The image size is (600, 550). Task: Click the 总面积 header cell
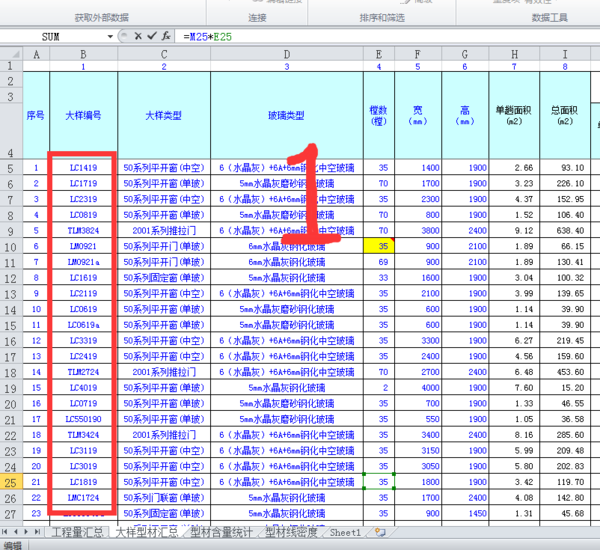click(565, 115)
